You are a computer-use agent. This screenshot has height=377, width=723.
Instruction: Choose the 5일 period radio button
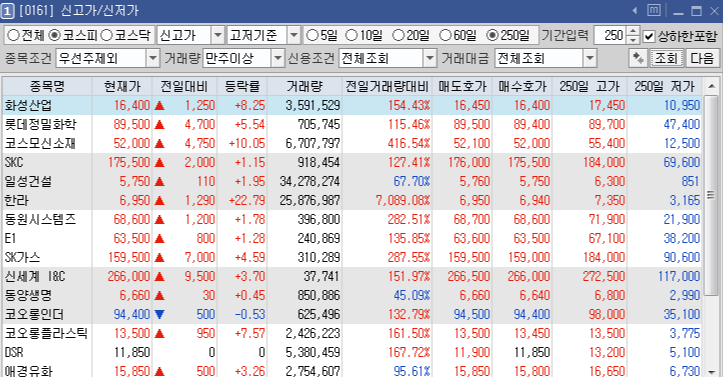point(312,35)
